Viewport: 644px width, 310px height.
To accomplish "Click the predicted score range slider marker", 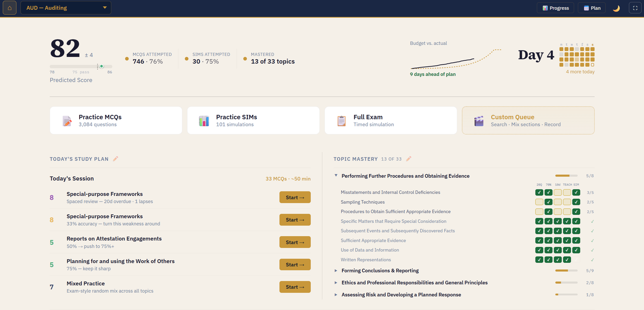I will pyautogui.click(x=102, y=66).
